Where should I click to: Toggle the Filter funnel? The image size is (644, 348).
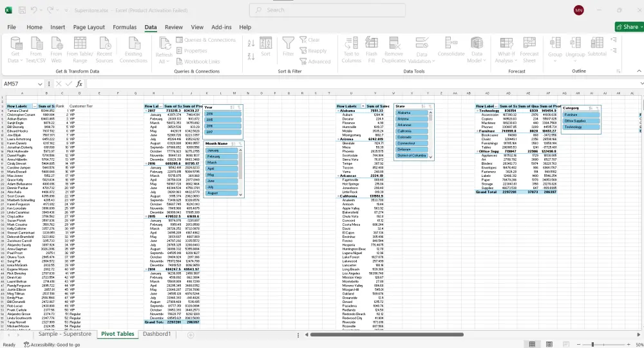[x=289, y=47]
